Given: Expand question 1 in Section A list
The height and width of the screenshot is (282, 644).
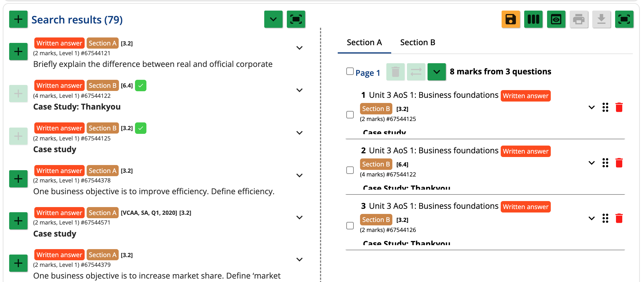Looking at the screenshot, I should [x=592, y=107].
